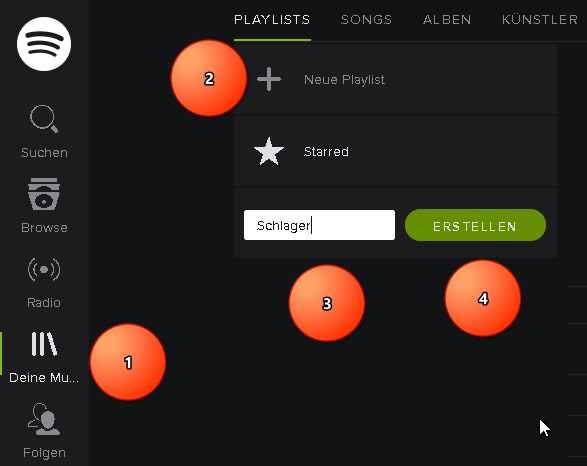Click the red marker numbered 3
This screenshot has height=466, width=587.
coord(327,304)
